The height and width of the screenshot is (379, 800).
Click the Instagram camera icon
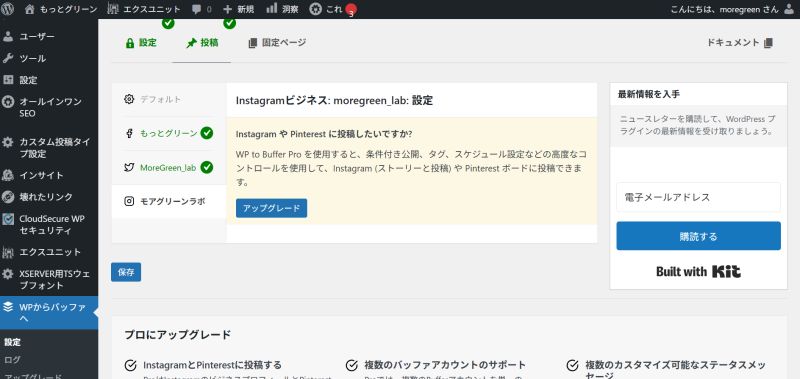[x=129, y=201]
